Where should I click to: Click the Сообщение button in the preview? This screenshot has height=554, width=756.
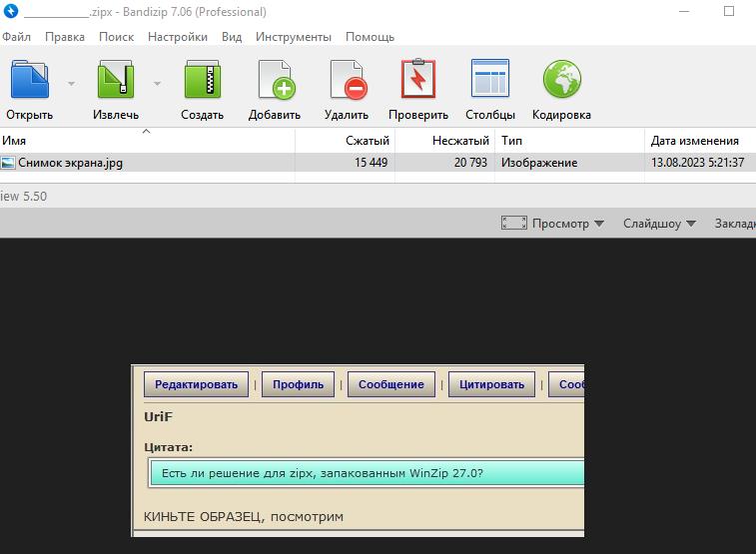pos(391,384)
